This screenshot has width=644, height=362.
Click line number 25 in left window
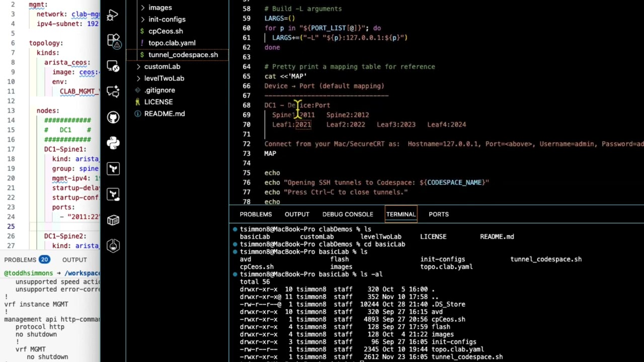pos(11,226)
